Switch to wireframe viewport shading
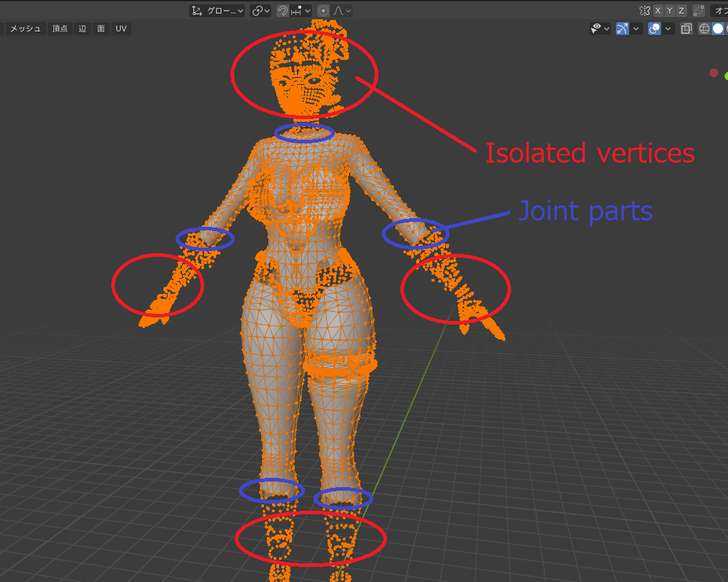 pos(704,29)
